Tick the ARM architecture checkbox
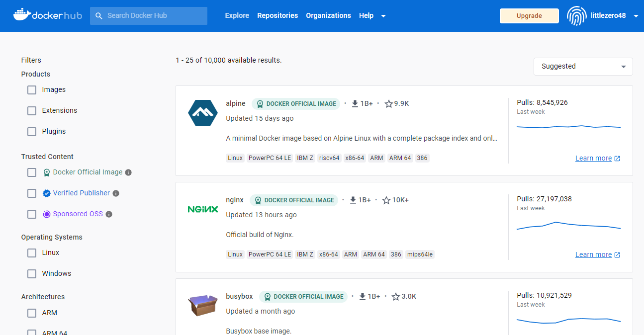Viewport: 644px width, 335px height. coord(32,313)
